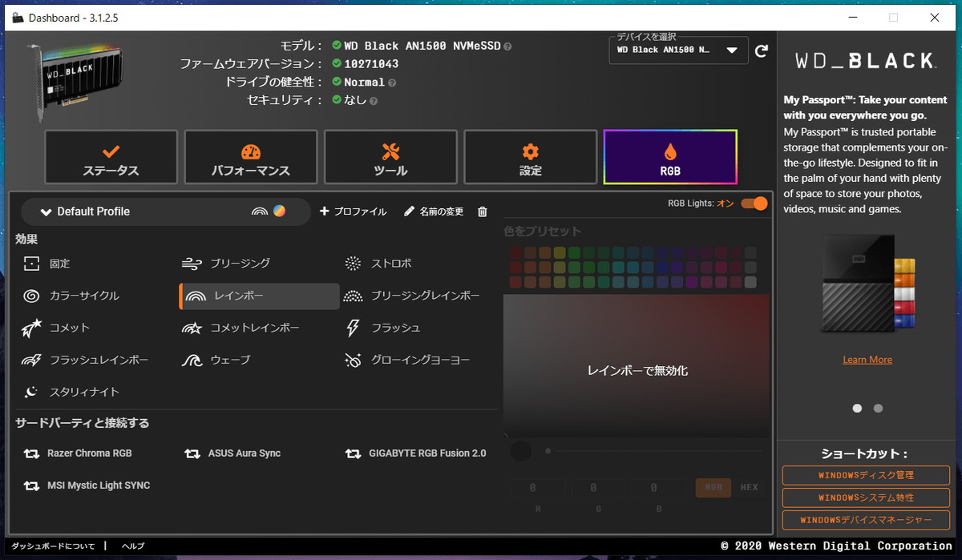
Task: Show help for セキュリティ status
Action: [x=374, y=101]
